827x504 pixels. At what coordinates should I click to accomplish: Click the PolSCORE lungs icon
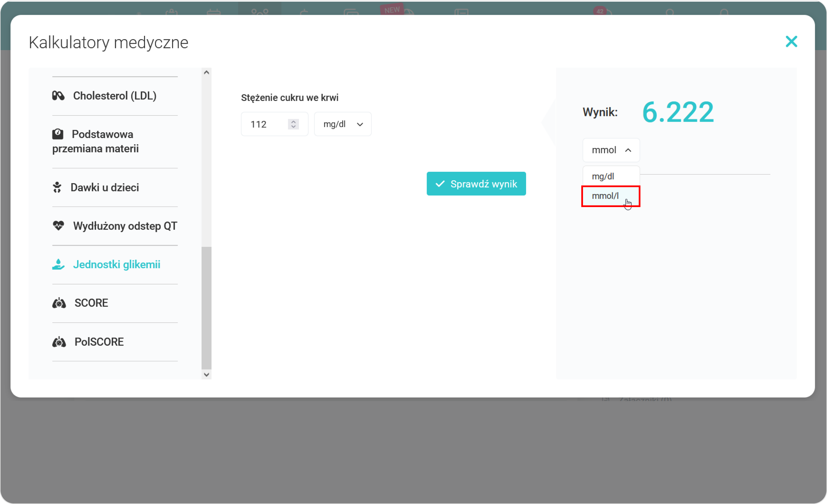click(x=59, y=342)
